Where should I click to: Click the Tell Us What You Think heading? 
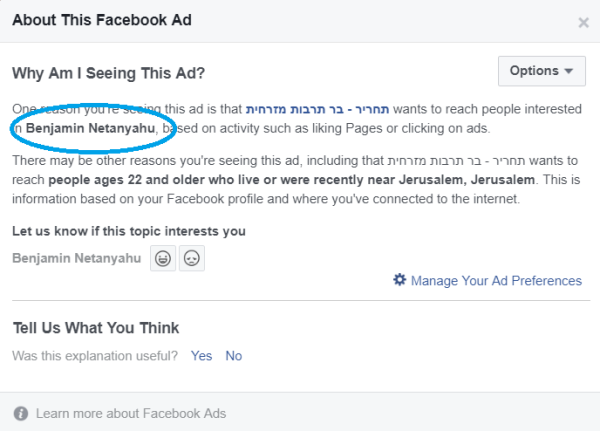coord(95,327)
